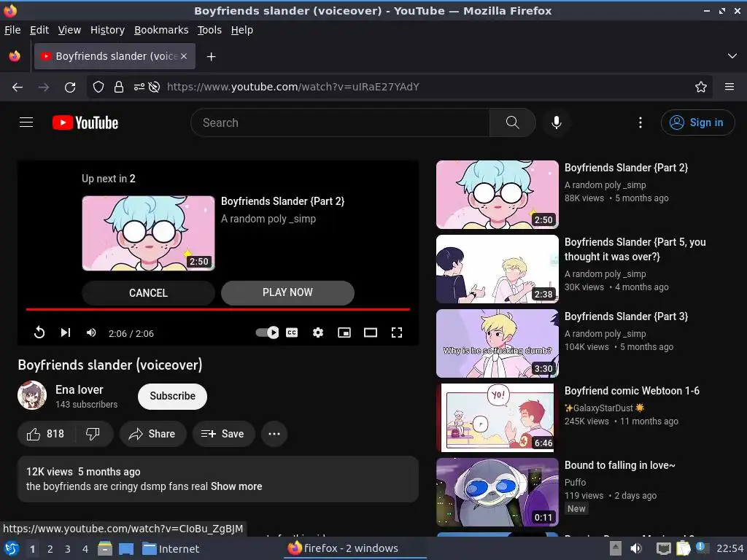Viewport: 747px width, 560px height.
Task: Dislike the video with thumbs down
Action: click(93, 434)
